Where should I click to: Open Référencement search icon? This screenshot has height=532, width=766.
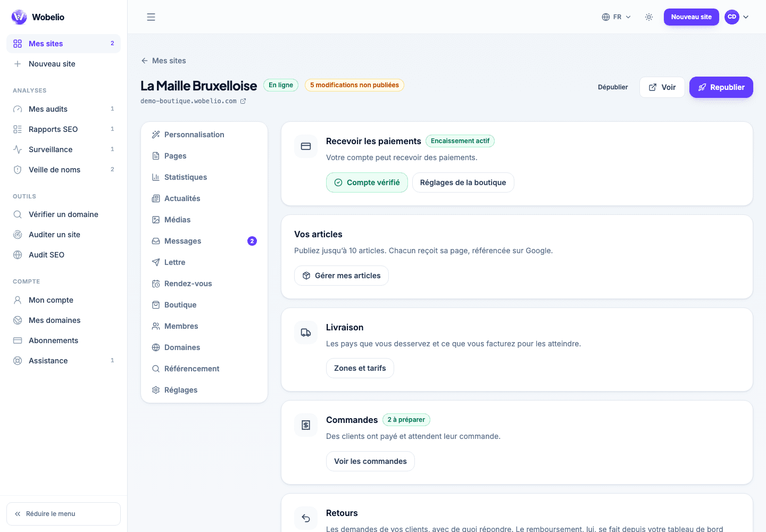156,369
